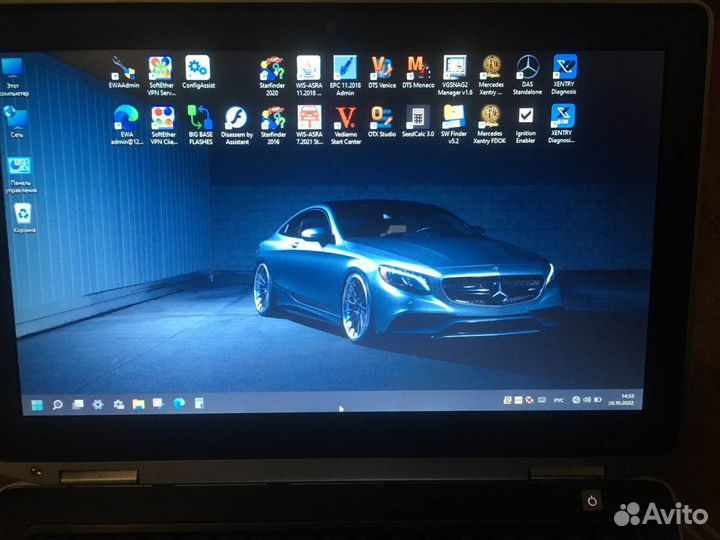Open the volume speaker tray icon

(x=586, y=400)
